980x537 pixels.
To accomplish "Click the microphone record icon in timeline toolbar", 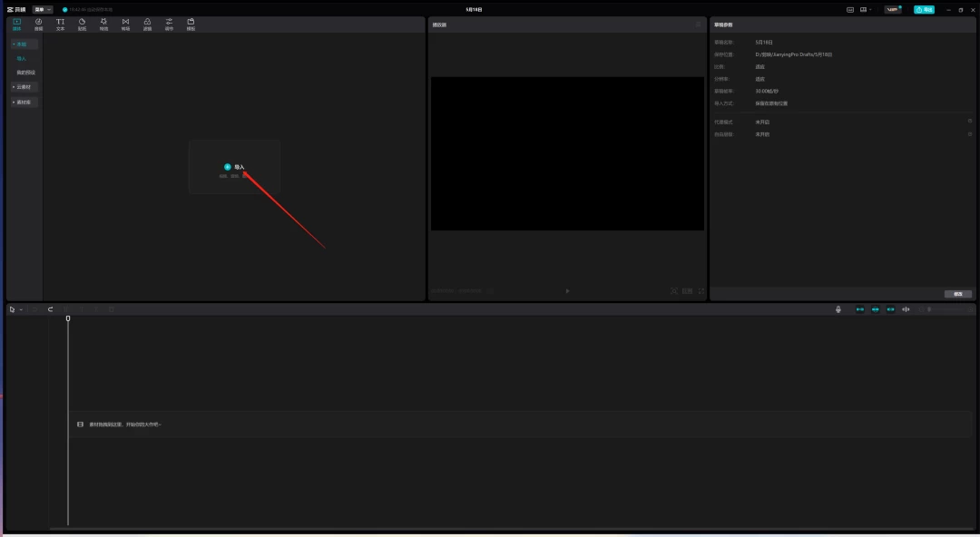I will (x=838, y=309).
